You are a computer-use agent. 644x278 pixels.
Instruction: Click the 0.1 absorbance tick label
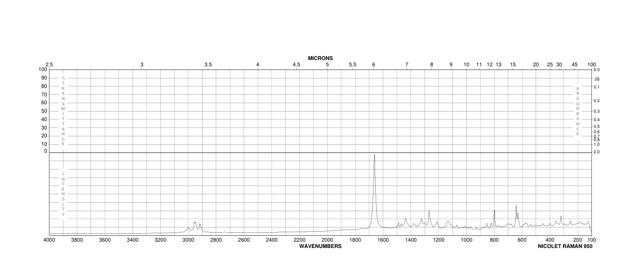[596, 87]
